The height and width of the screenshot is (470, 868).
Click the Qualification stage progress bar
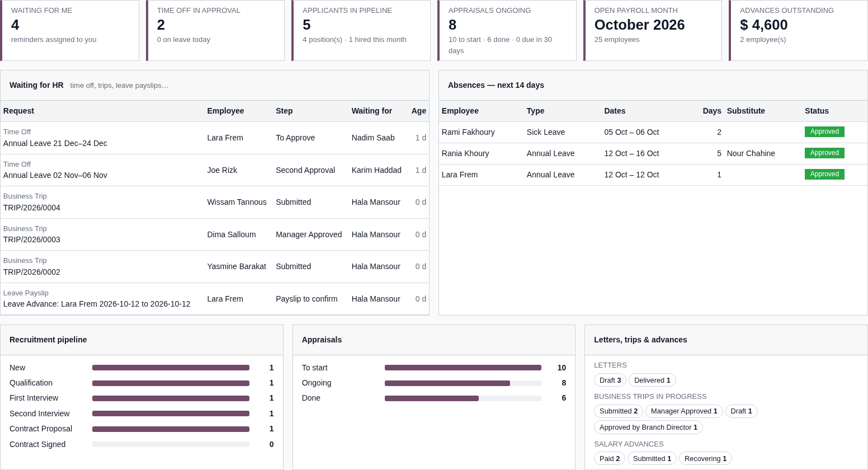(171, 383)
